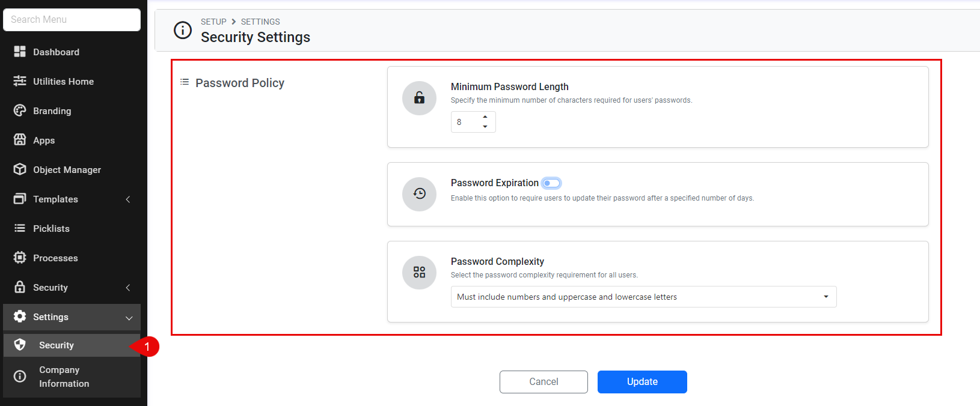The width and height of the screenshot is (980, 406).
Task: Click the Update button
Action: tap(642, 382)
